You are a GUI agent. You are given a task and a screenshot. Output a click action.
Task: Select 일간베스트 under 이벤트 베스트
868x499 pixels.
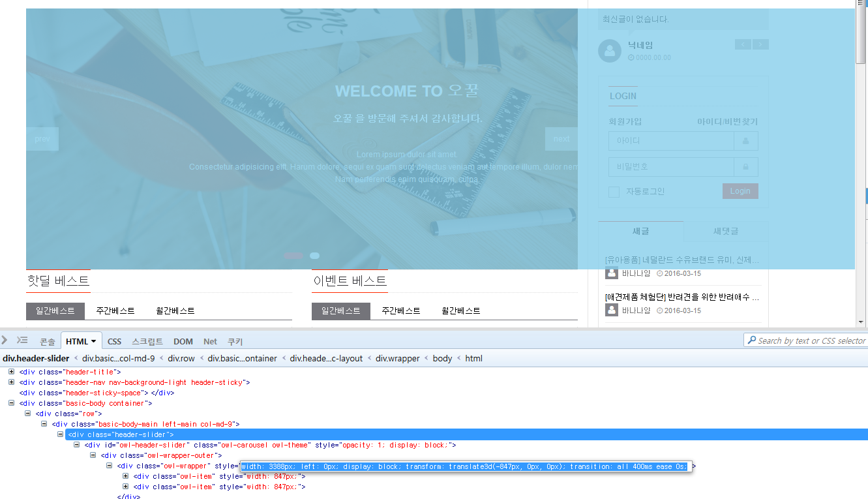point(341,311)
